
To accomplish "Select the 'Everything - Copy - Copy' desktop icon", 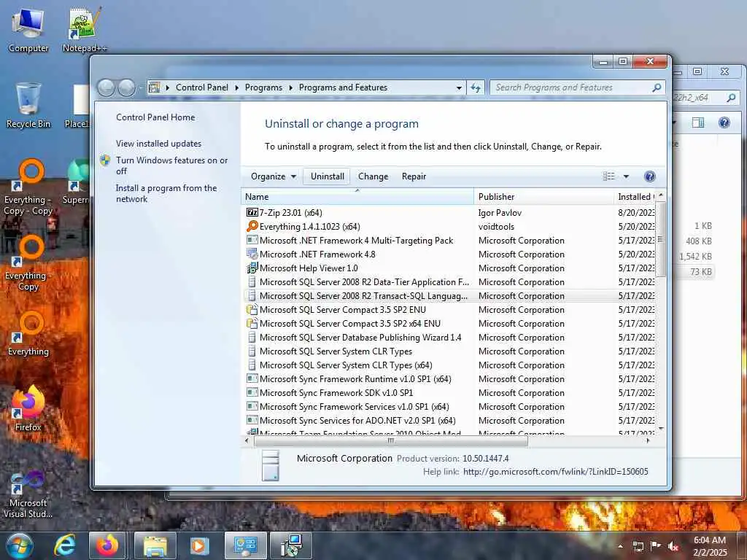I will (x=28, y=187).
